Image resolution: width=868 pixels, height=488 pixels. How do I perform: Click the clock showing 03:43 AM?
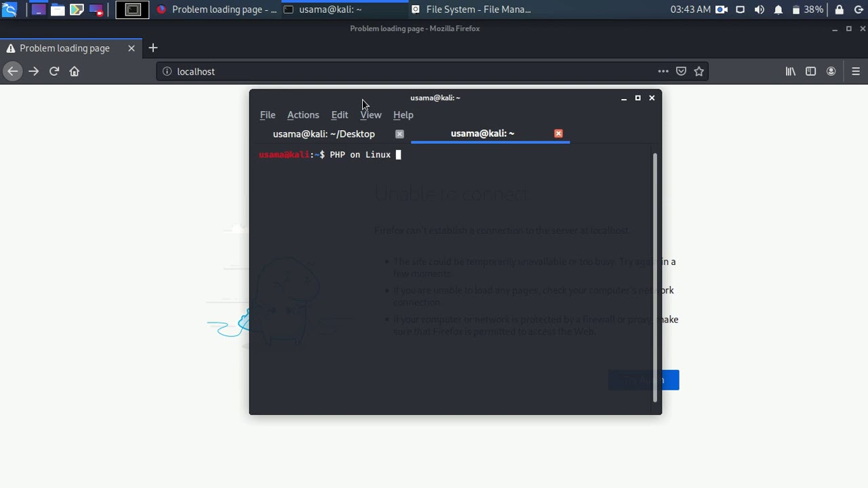[690, 9]
